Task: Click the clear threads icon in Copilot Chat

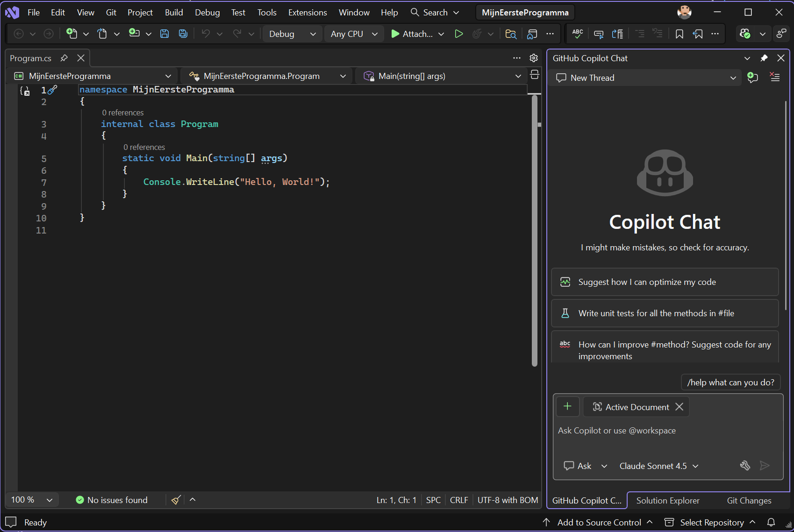Action: point(775,78)
